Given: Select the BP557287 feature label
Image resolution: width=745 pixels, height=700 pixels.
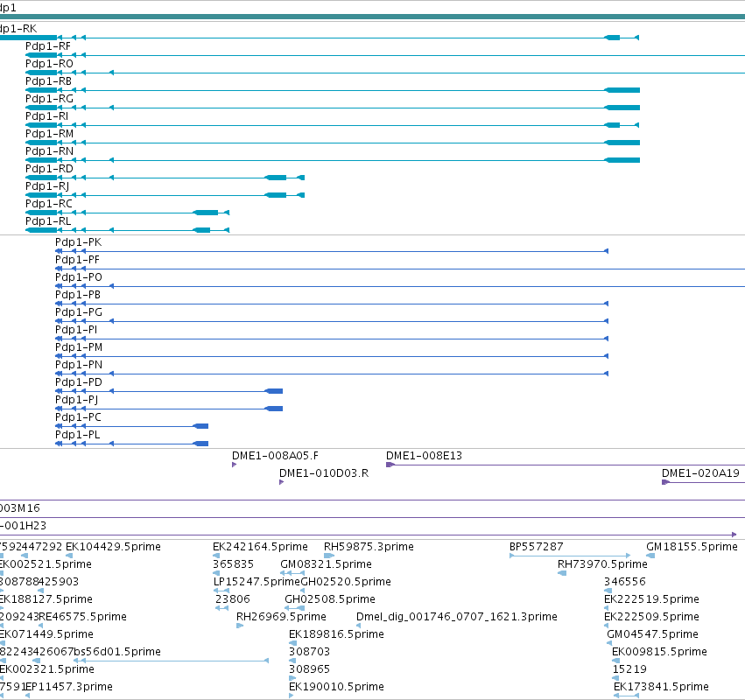Looking at the screenshot, I should click(x=537, y=547).
